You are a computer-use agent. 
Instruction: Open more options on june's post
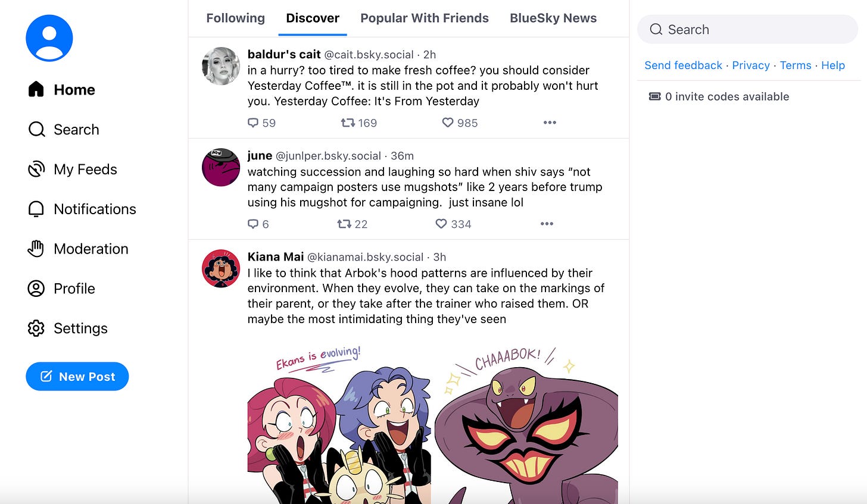point(547,224)
